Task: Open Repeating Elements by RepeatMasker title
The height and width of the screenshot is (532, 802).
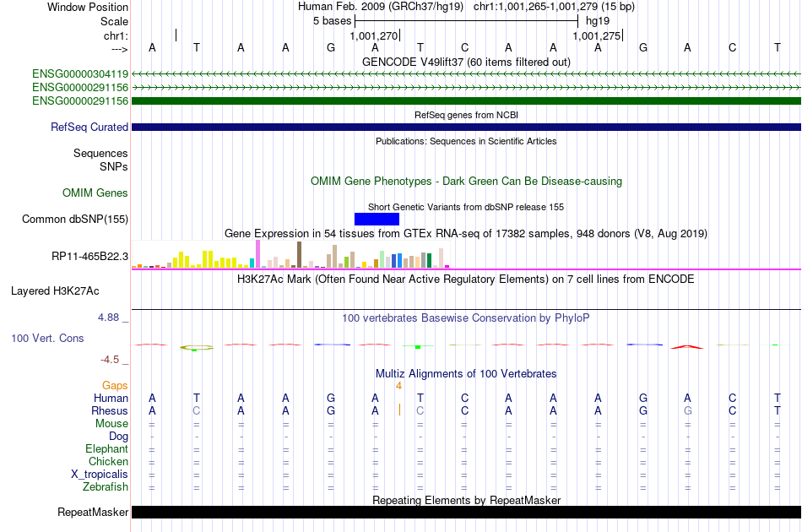Action: 466,500
